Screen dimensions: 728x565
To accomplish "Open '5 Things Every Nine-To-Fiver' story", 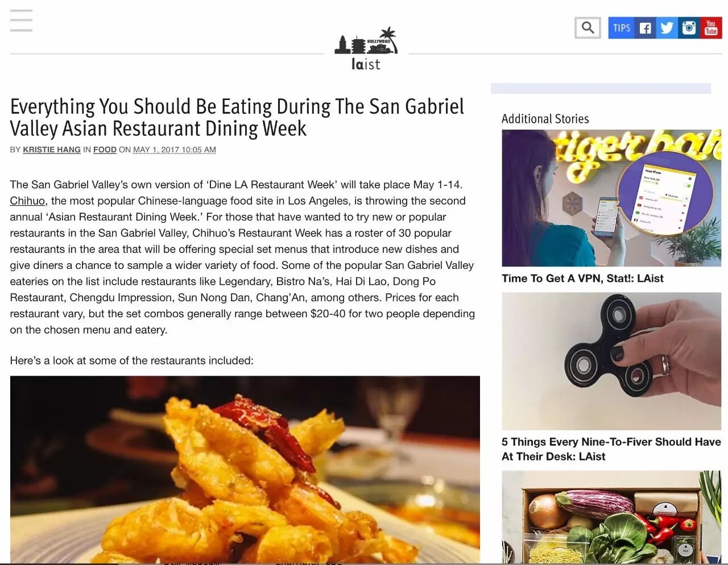I will tap(611, 449).
